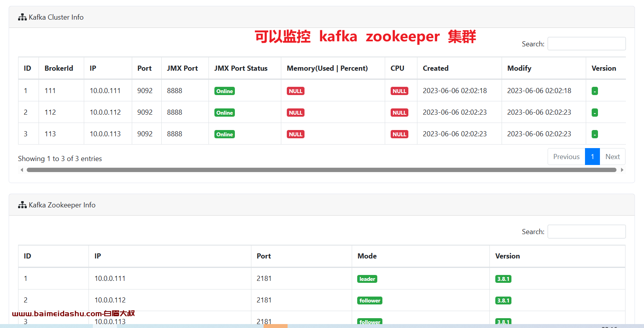The image size is (644, 328).
Task: Click version badge in broker 111 row
Action: coord(595,91)
